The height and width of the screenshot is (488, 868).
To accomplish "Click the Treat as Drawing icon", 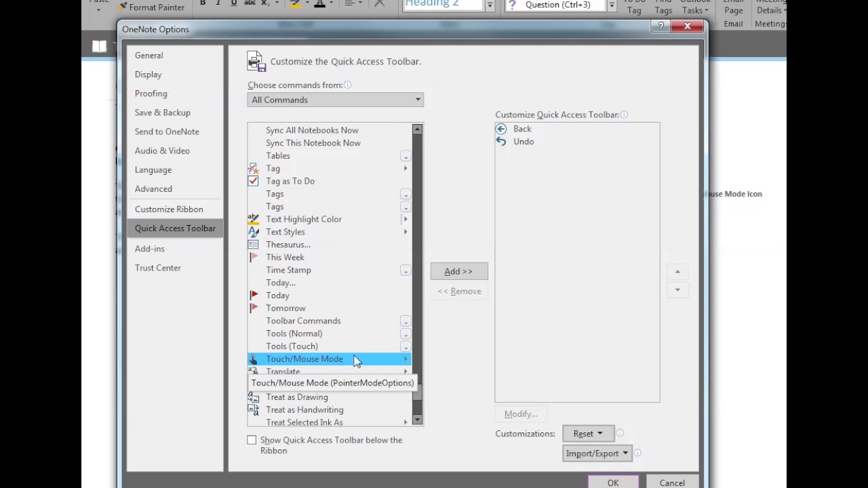I will (x=253, y=397).
